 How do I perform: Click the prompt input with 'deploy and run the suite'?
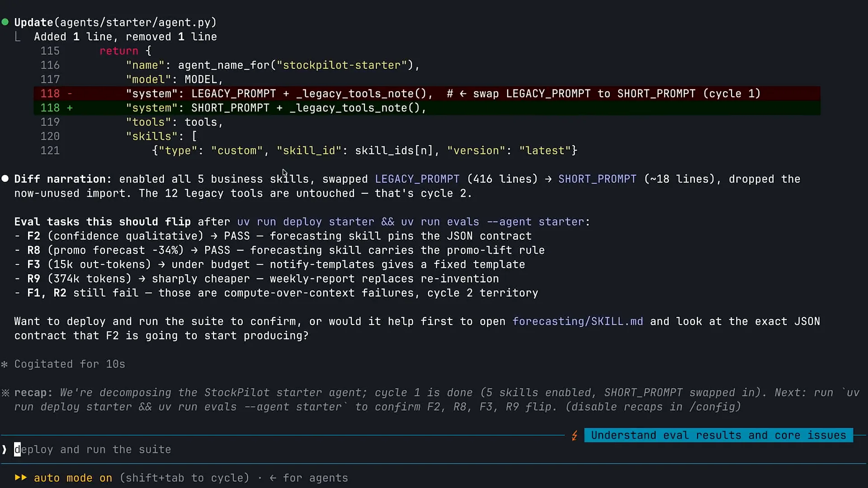coord(434,450)
